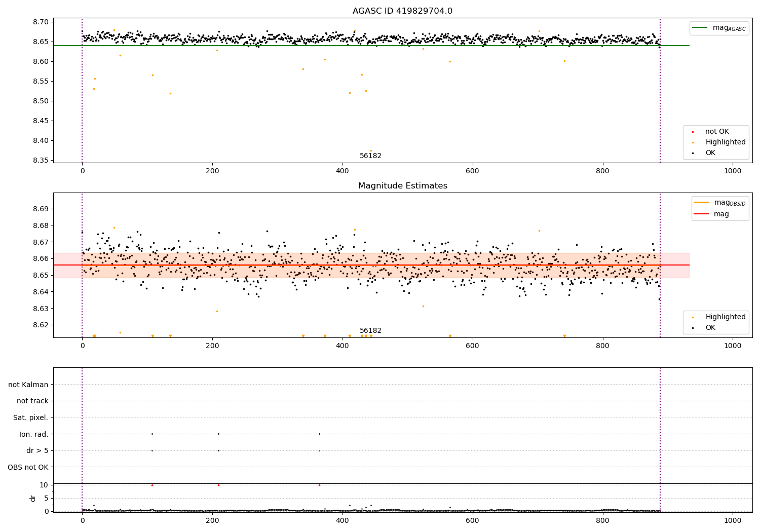Click 'Highlighted' legend entry in the middle panel
Image resolution: width=760 pixels, height=532 pixels.
[x=726, y=317]
